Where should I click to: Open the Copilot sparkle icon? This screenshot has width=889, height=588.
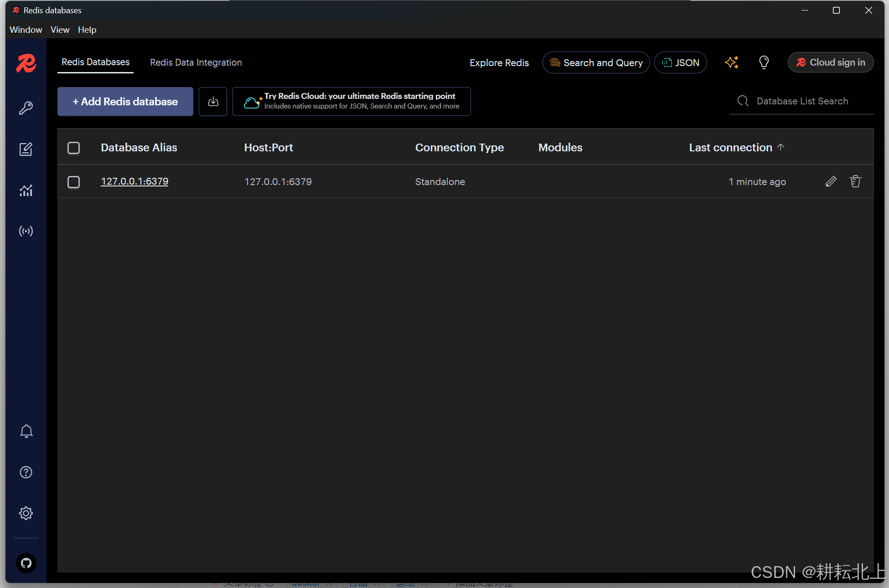(731, 62)
